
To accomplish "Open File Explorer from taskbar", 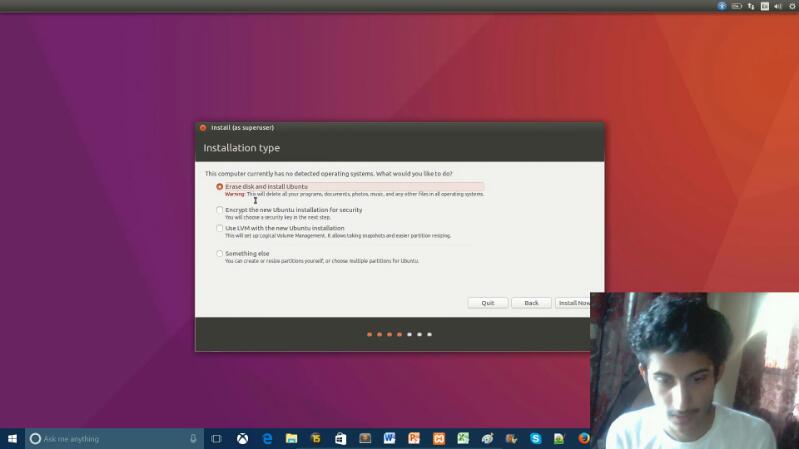I will [x=291, y=439].
